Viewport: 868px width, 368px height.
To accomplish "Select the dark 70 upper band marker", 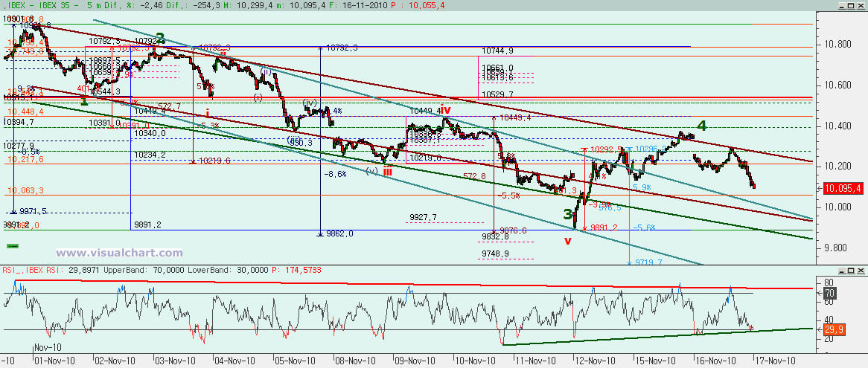I will 830,294.
